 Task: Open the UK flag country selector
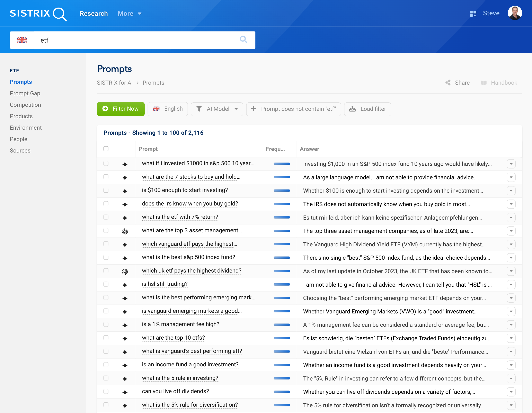coord(22,40)
